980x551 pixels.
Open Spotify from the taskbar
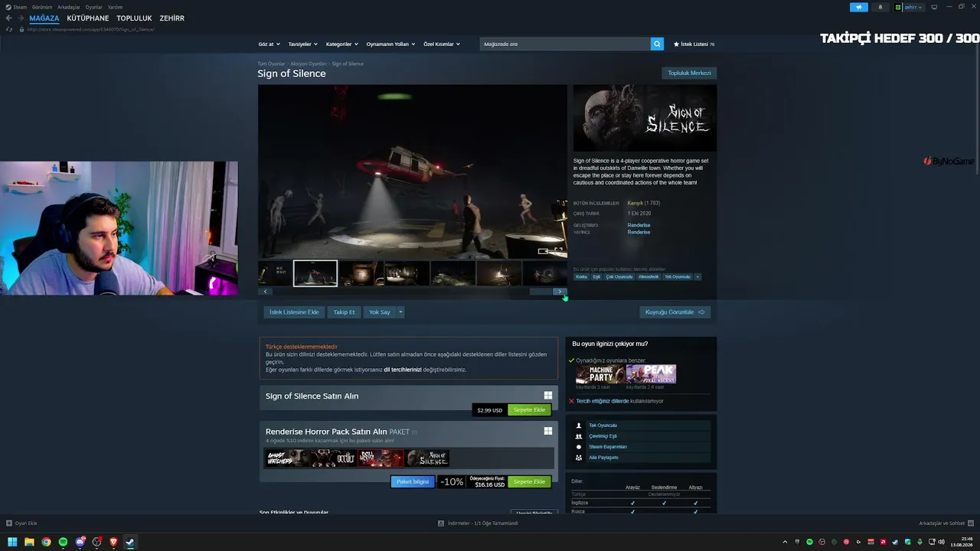coord(63,542)
